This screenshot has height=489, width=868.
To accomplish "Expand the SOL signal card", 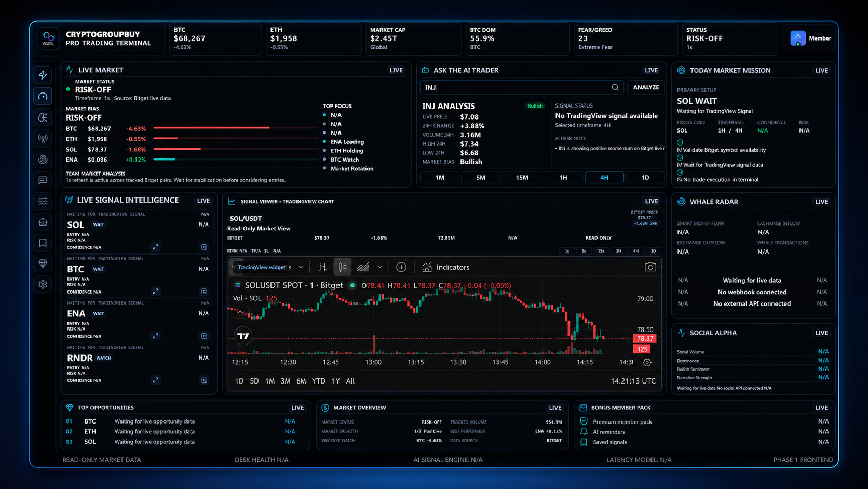I will pyautogui.click(x=155, y=247).
